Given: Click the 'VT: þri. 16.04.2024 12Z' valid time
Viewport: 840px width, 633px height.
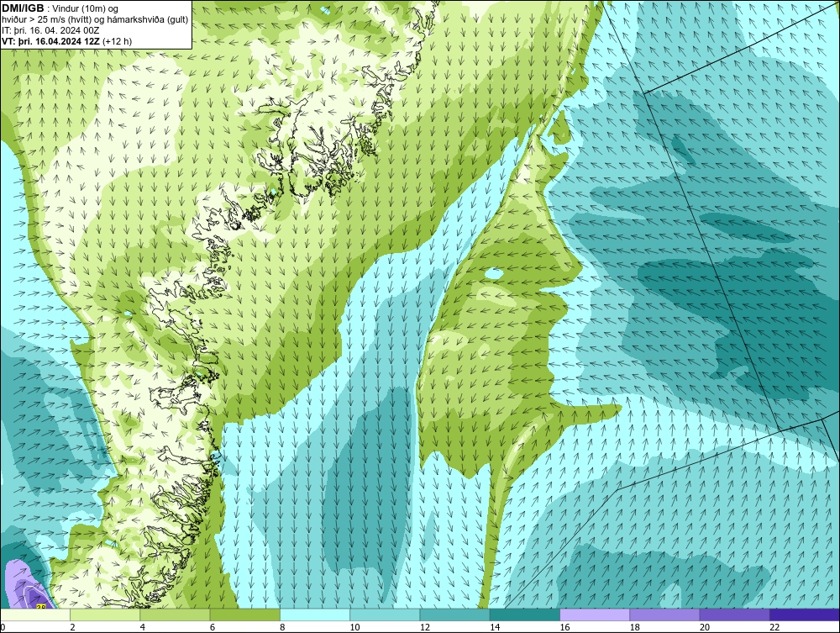Looking at the screenshot, I should 51,41.
